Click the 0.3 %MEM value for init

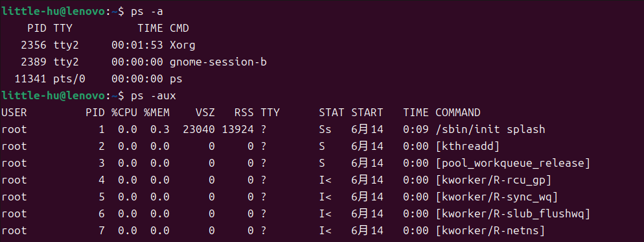coord(160,130)
